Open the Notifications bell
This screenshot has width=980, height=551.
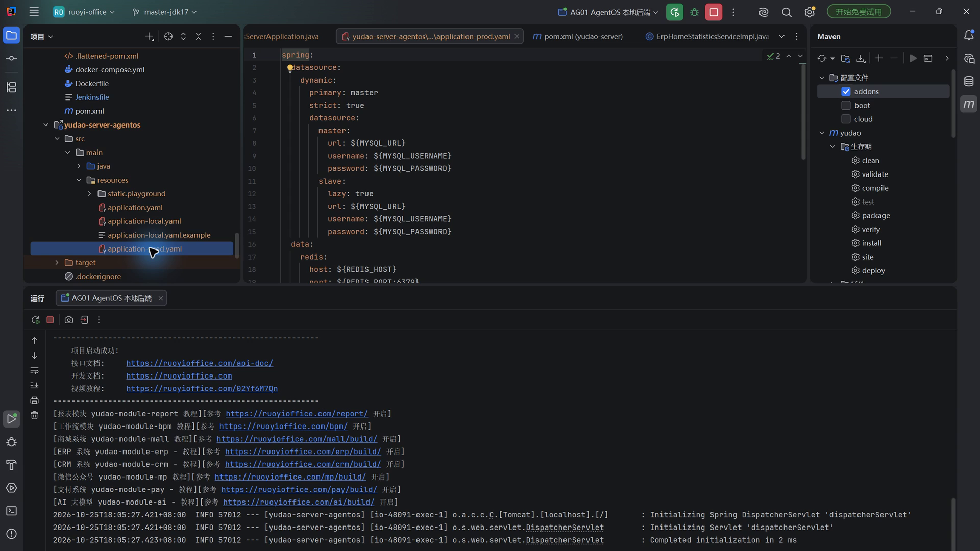tap(969, 35)
